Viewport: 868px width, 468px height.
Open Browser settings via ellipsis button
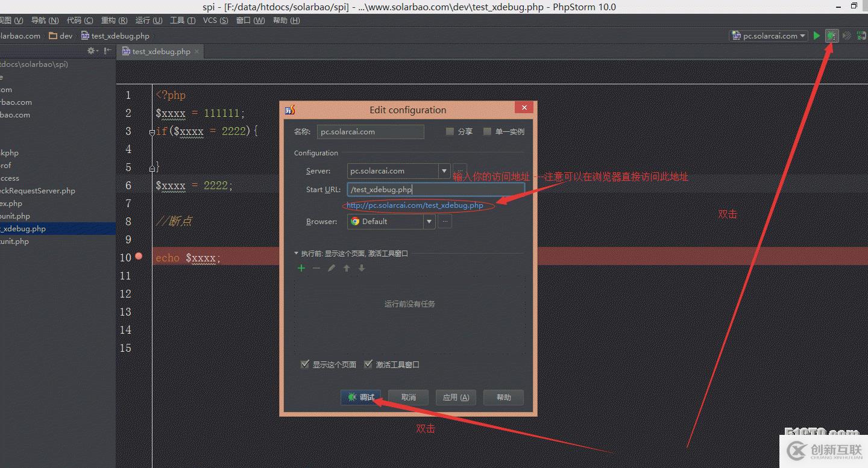(445, 222)
